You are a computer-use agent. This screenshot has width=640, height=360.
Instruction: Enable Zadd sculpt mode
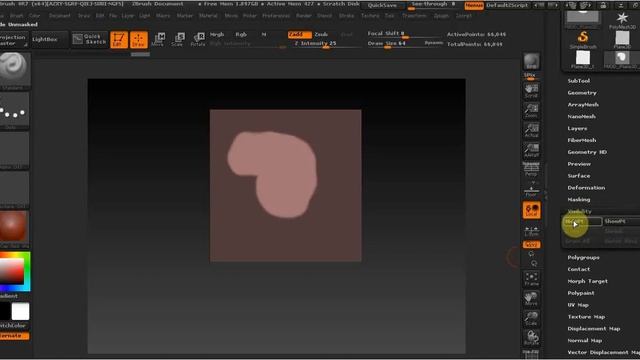point(299,34)
